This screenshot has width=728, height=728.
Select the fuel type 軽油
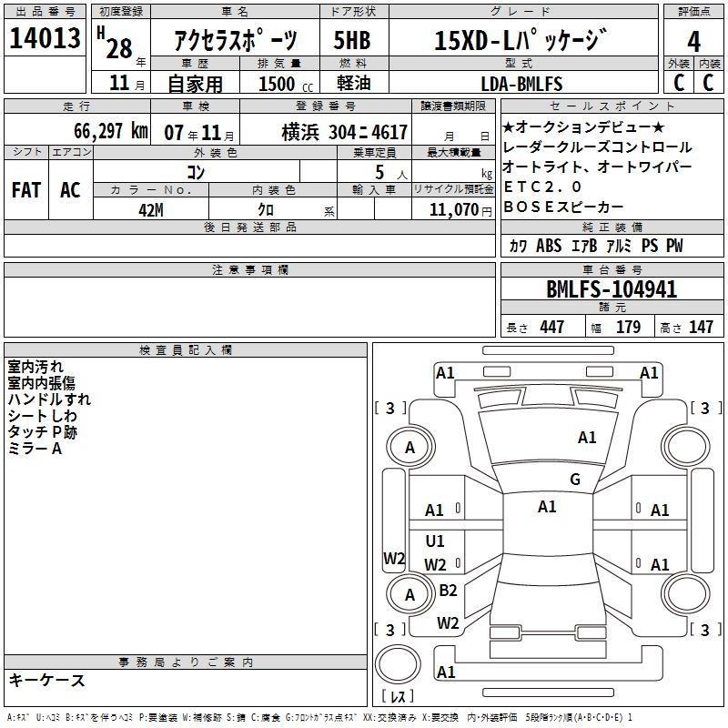coord(354,83)
